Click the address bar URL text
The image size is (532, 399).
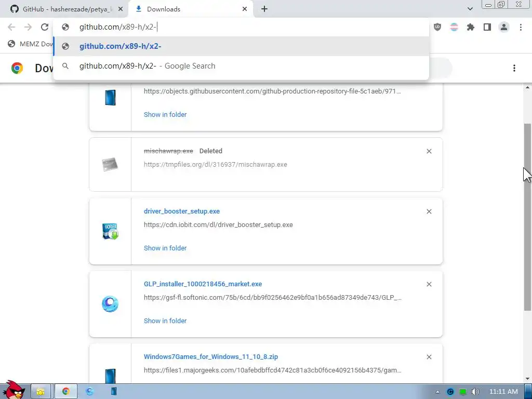[118, 27]
